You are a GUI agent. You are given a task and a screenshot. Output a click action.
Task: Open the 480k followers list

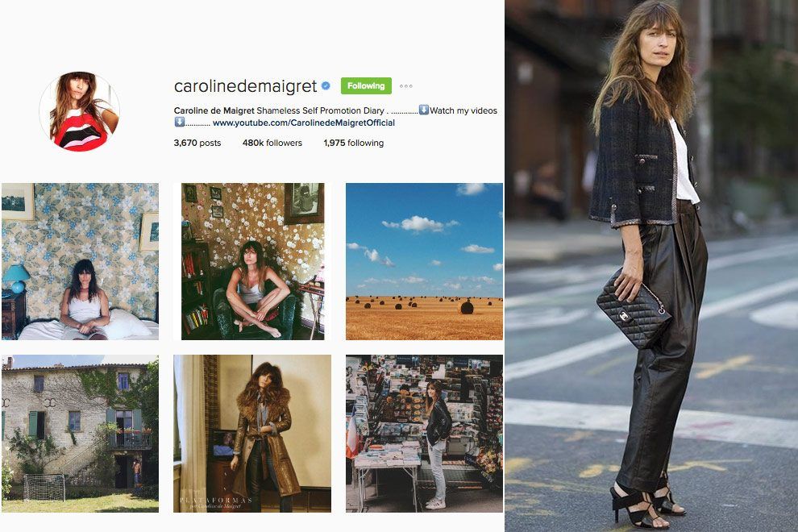point(272,143)
